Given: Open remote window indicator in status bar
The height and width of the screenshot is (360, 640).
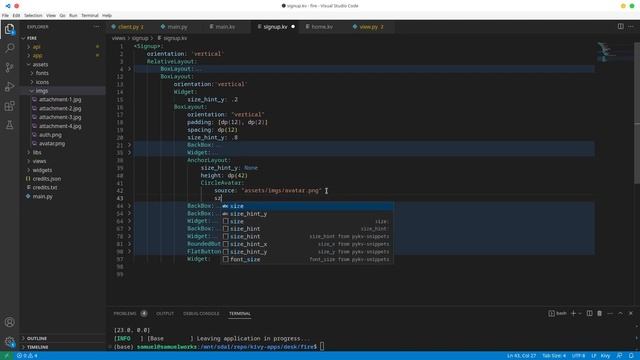Looking at the screenshot, I should coord(7,356).
